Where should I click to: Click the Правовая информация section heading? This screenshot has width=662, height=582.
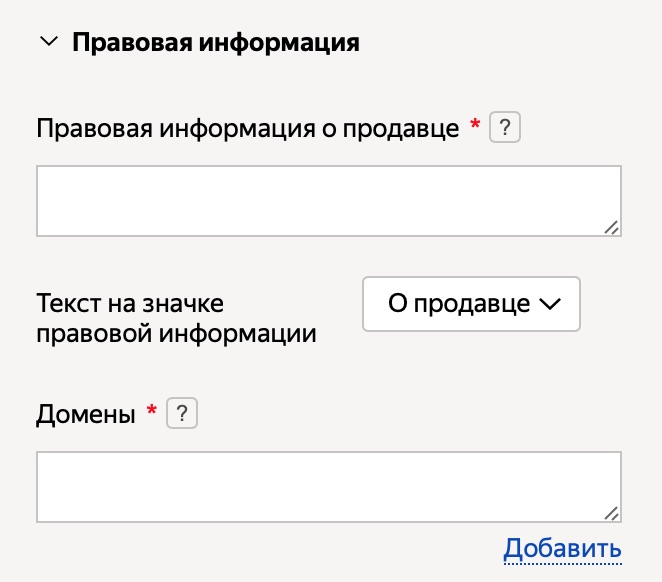[216, 43]
